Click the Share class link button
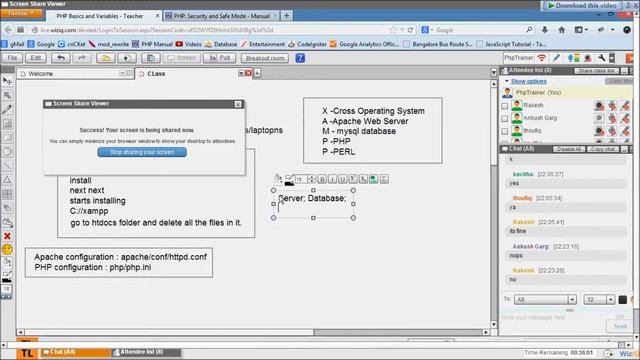The image size is (640, 360). point(597,71)
